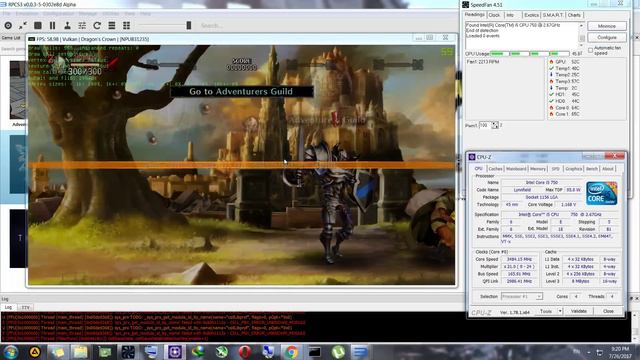Click the Intel Core logo in CPU-Z
Viewport: 640px width, 360px height.
[602, 193]
